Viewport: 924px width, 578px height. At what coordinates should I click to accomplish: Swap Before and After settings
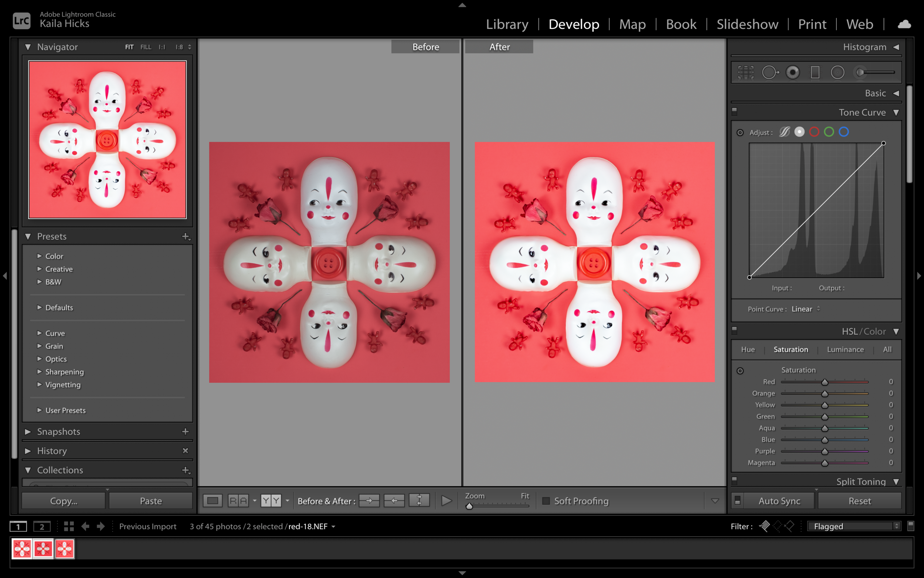(419, 500)
